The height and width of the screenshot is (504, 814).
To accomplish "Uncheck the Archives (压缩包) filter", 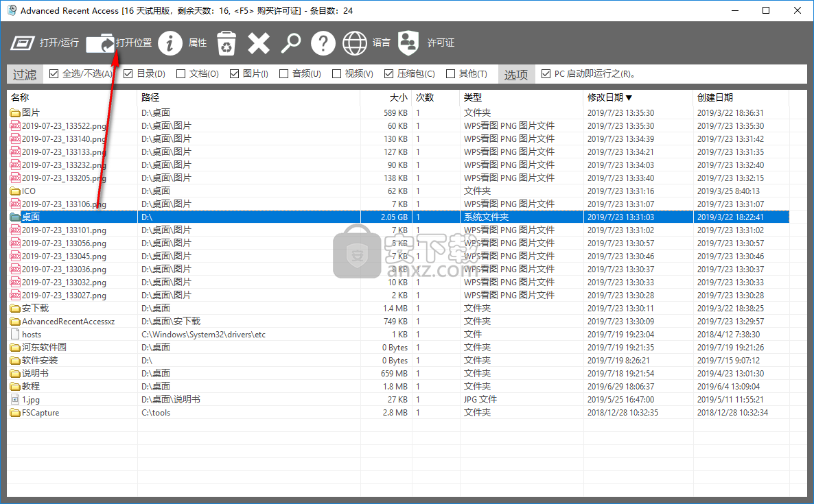I will coord(388,73).
